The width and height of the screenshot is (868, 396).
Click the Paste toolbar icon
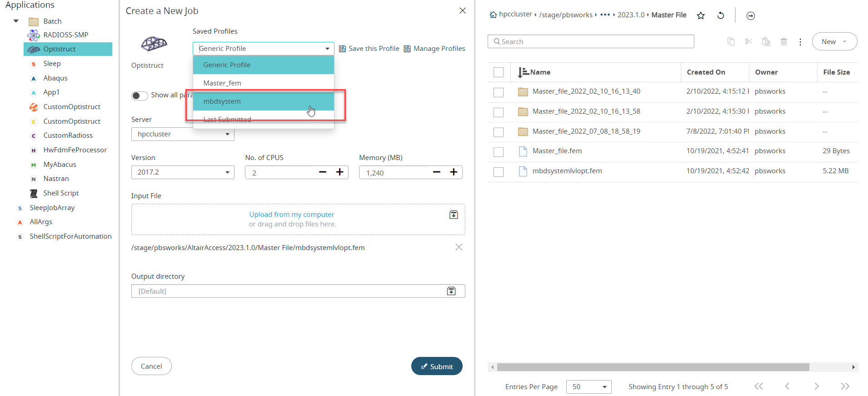click(x=766, y=42)
